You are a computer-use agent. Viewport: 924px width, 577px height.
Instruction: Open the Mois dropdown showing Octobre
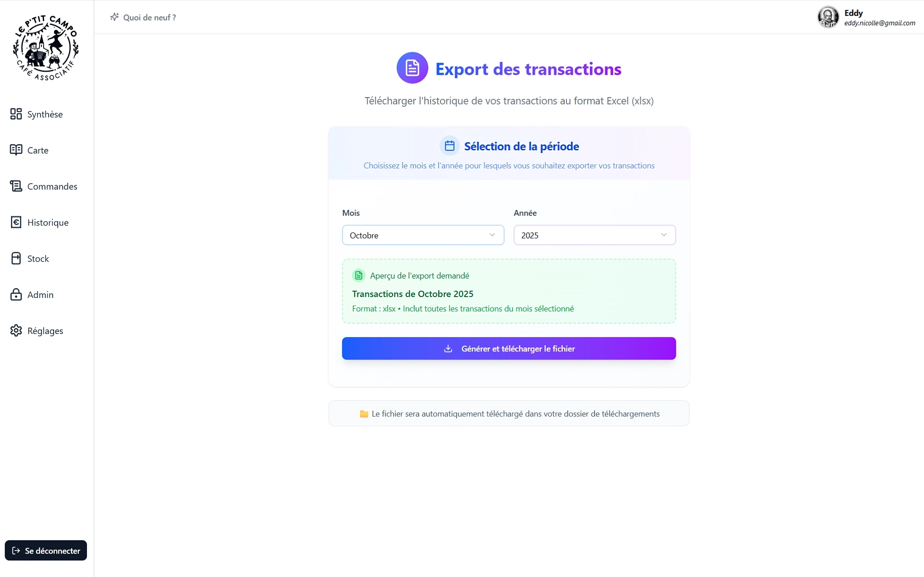[x=422, y=235]
